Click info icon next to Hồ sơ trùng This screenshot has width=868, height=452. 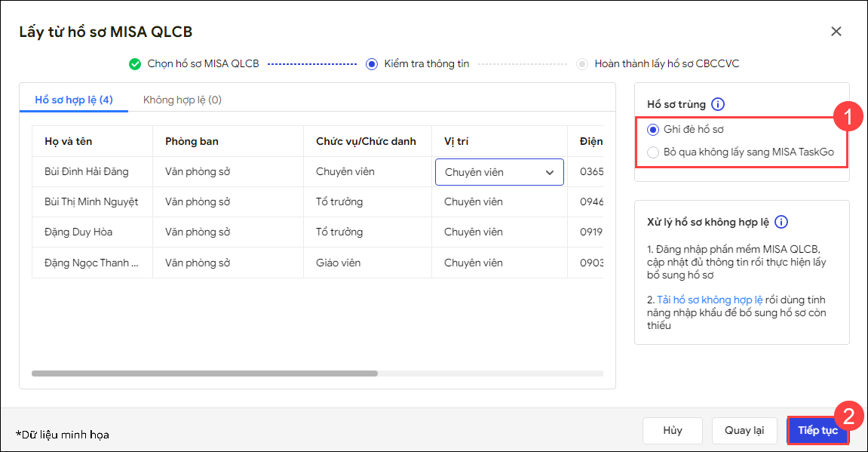(718, 105)
